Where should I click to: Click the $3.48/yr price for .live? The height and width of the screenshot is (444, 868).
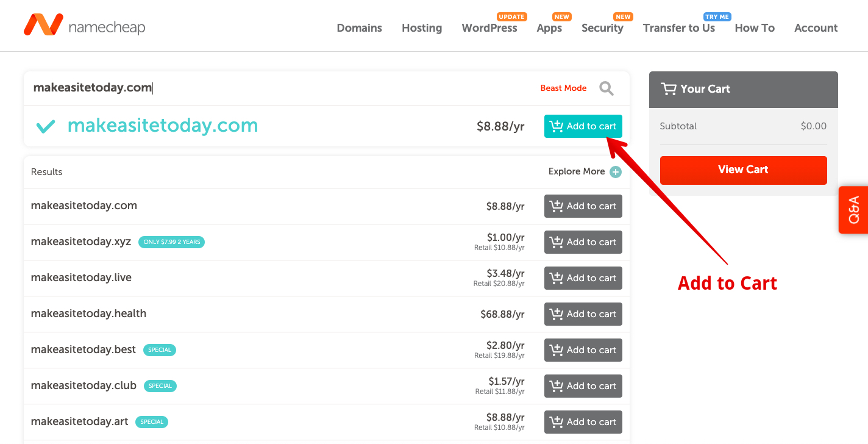(505, 273)
